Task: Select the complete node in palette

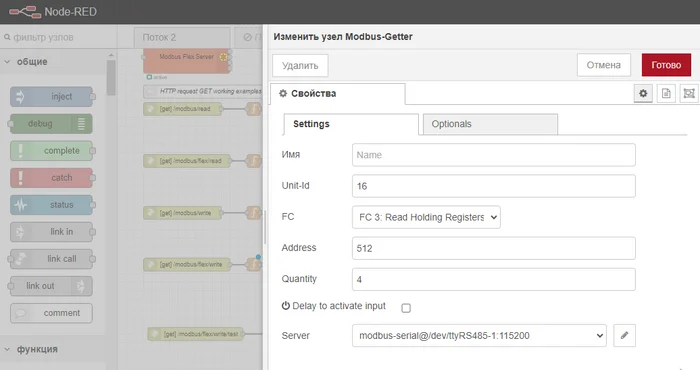Action: (52, 151)
